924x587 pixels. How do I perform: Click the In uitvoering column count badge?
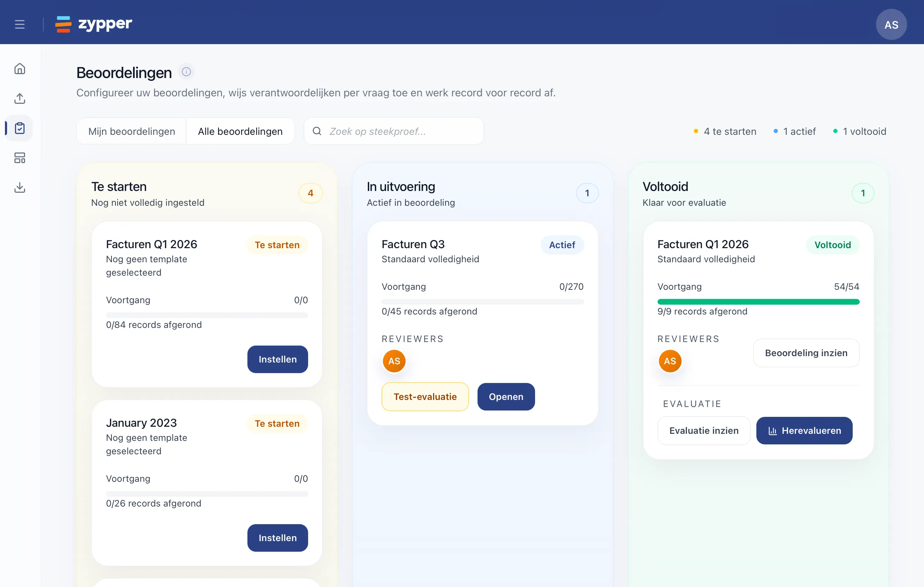(587, 193)
